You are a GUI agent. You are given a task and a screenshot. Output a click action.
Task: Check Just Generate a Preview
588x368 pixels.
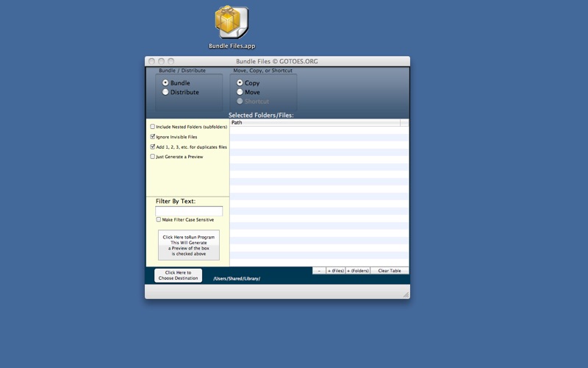point(153,157)
